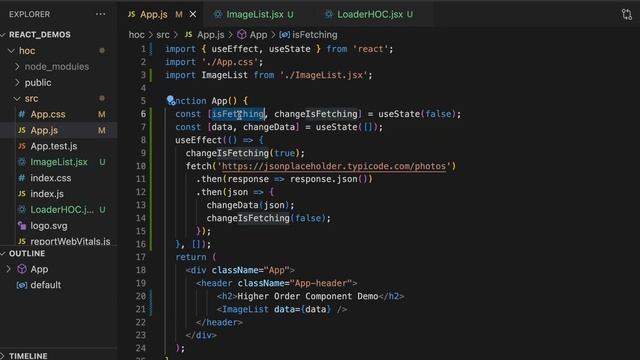Click the M status badge beside App.css
The image size is (640, 360).
click(102, 114)
